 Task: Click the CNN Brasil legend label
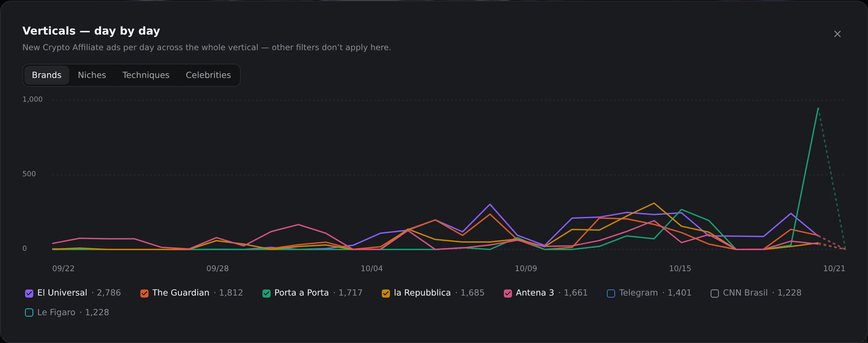coord(745,292)
